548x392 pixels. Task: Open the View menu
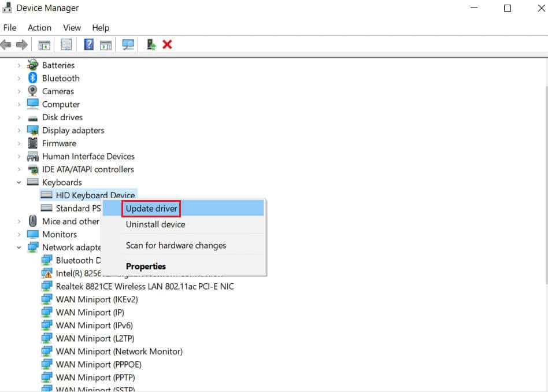tap(72, 28)
